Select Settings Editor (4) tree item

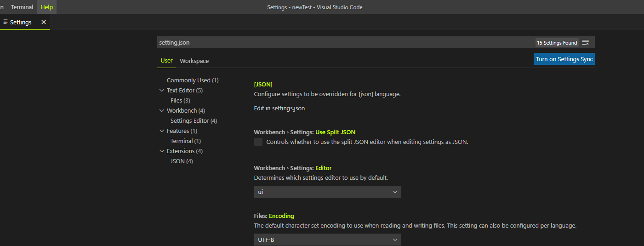click(194, 121)
